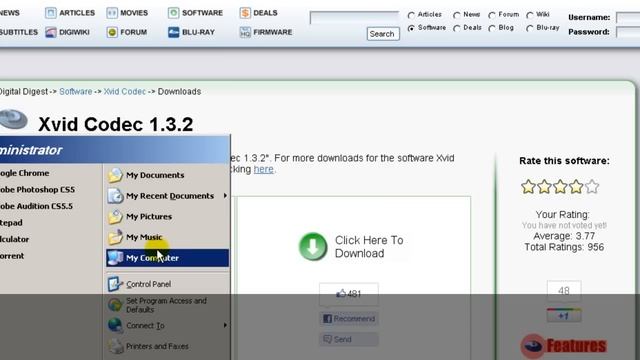This screenshot has height=360, width=640.
Task: Click the Deals dollar icon
Action: click(x=245, y=13)
